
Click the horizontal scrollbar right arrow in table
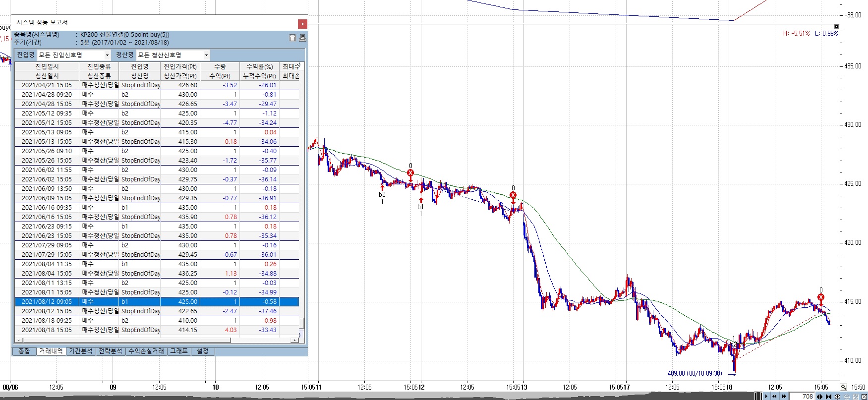point(295,340)
